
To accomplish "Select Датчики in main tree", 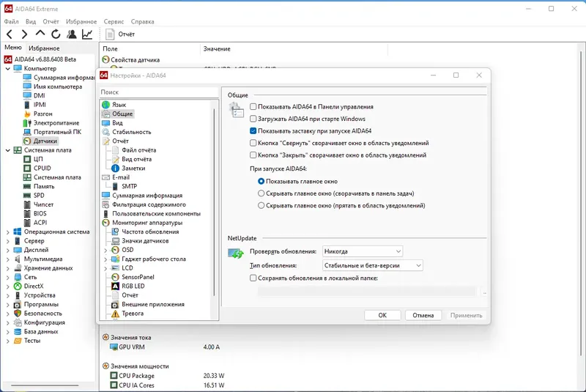I will 45,141.
